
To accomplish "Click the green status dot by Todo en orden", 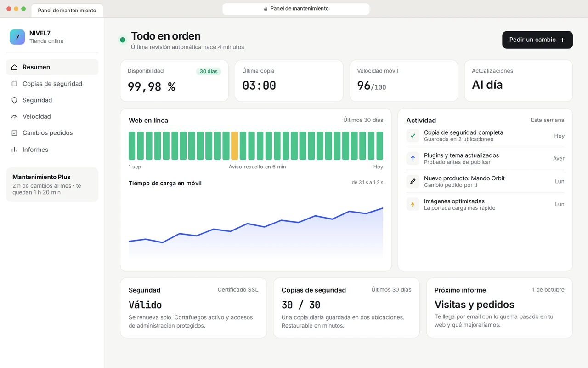I will (x=123, y=40).
